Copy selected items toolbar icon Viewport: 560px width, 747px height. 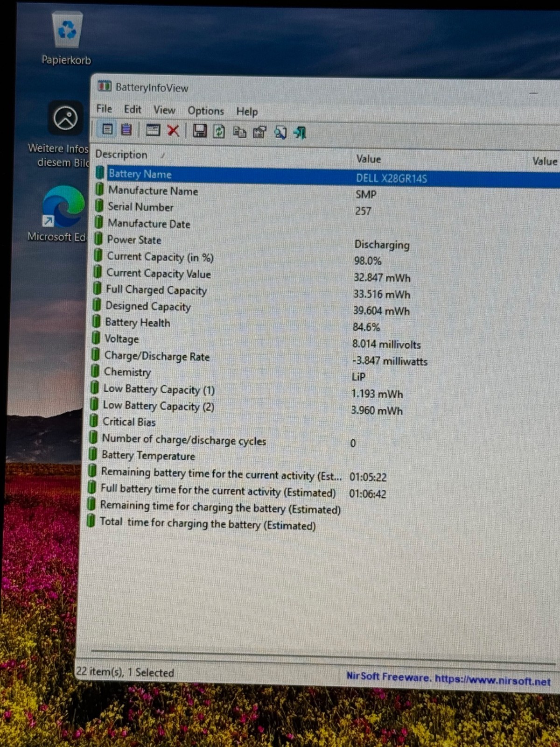pos(239,132)
